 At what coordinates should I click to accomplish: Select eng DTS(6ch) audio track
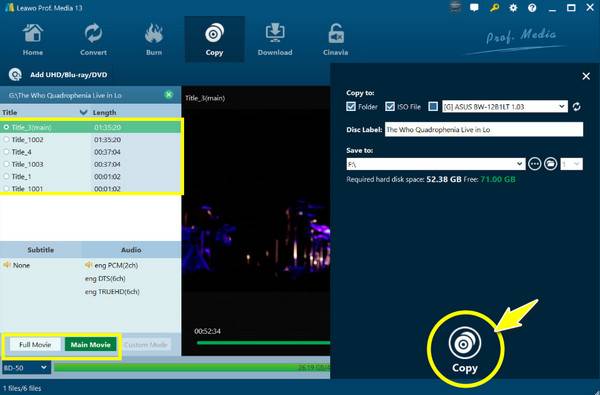tap(105, 278)
